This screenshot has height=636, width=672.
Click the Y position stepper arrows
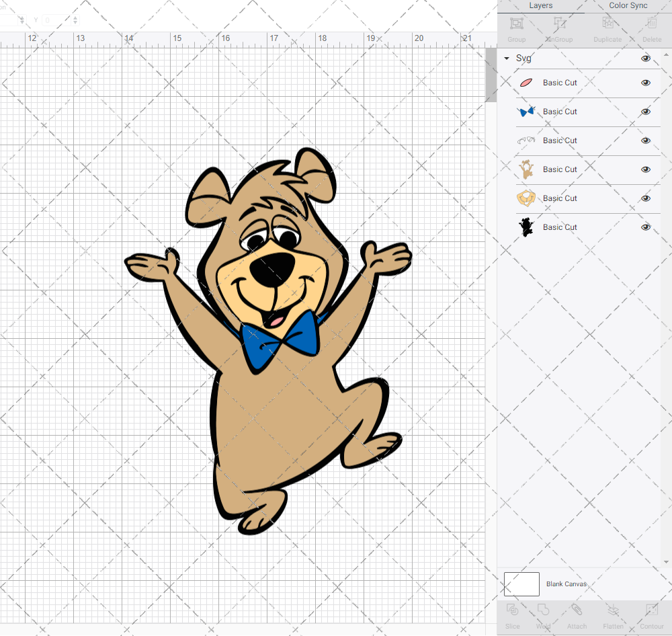75,21
